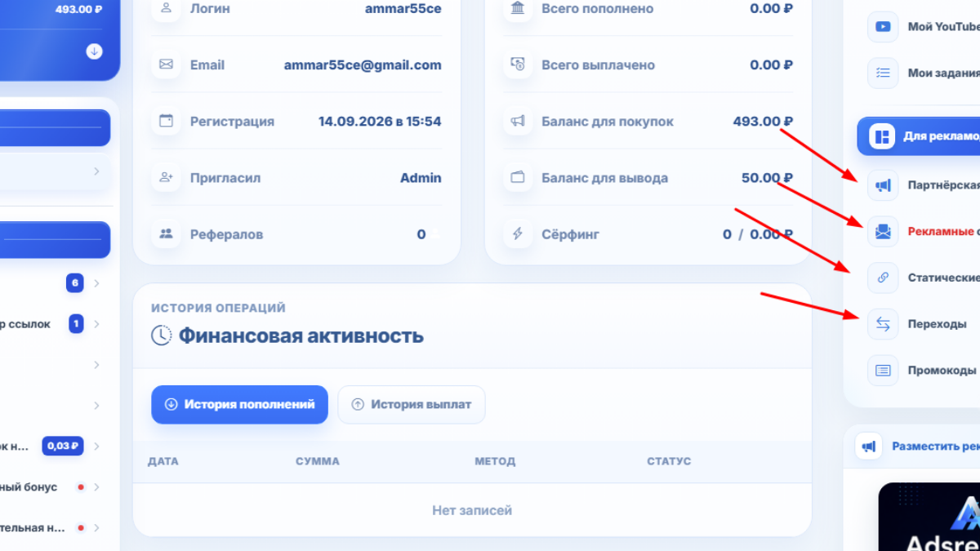
Task: Click Разместить рекламу link
Action: pyautogui.click(x=936, y=447)
